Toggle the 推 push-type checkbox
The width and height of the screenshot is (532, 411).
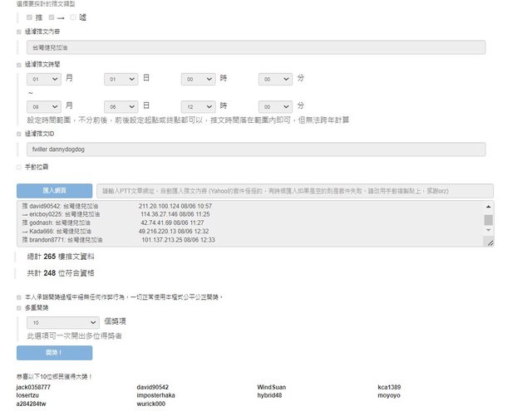[x=30, y=17]
